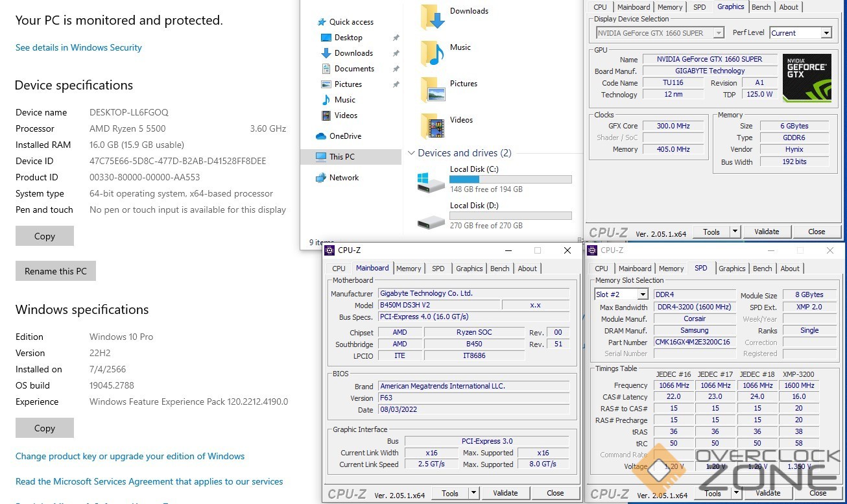This screenshot has width=847, height=504.
Task: Click the Rename this PC button
Action: 56,271
